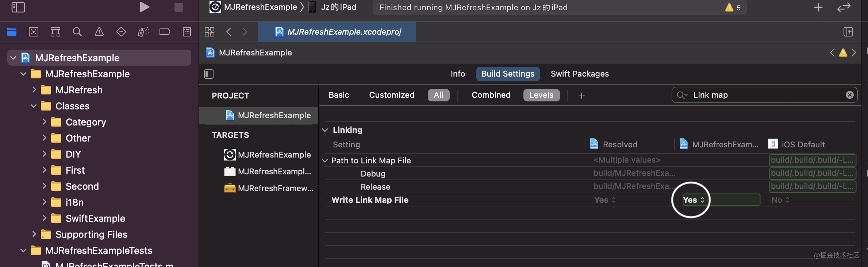Viewport: 868px width, 267px height.
Task: Switch to the Build Settings tab
Action: [508, 74]
